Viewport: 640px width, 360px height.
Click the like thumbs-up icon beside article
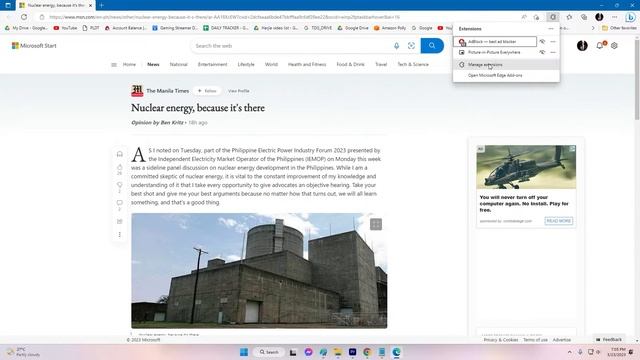click(x=120, y=167)
